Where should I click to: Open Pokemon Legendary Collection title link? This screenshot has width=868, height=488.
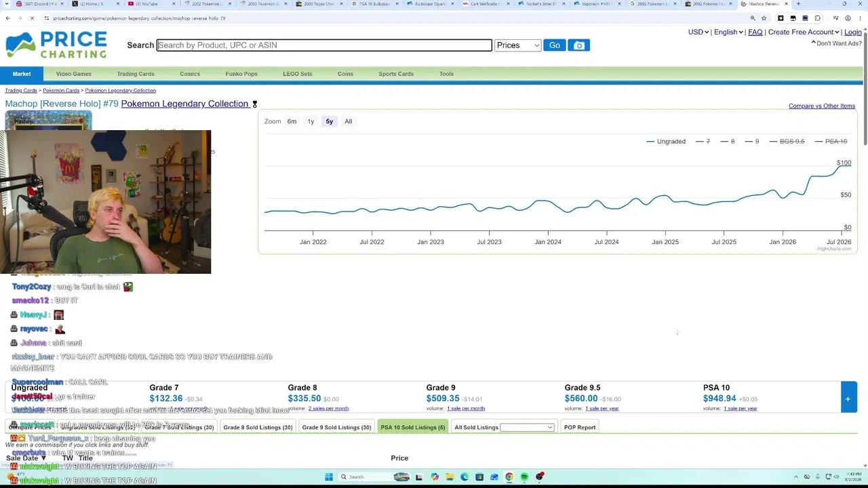184,104
